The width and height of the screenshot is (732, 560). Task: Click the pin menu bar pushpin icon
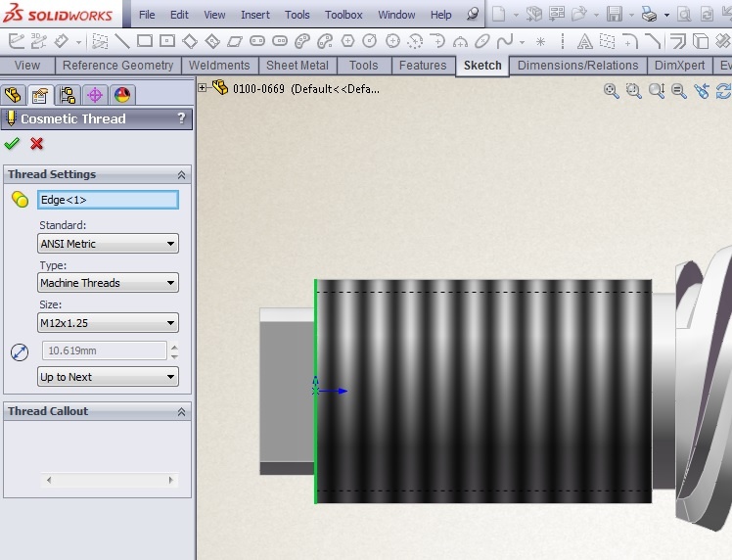point(473,14)
